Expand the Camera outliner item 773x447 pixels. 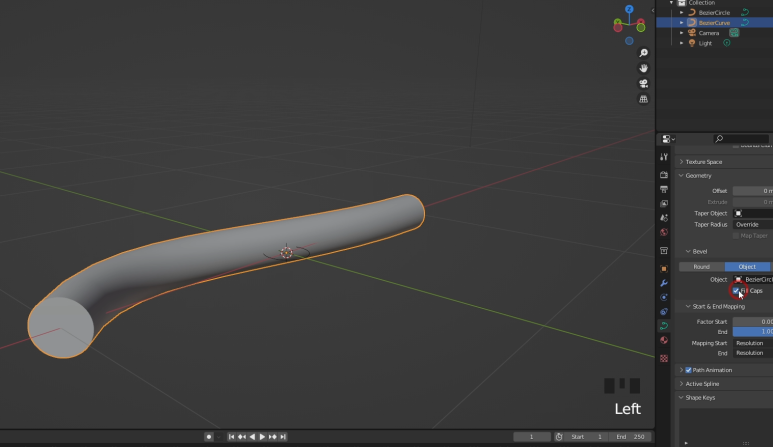(x=682, y=33)
